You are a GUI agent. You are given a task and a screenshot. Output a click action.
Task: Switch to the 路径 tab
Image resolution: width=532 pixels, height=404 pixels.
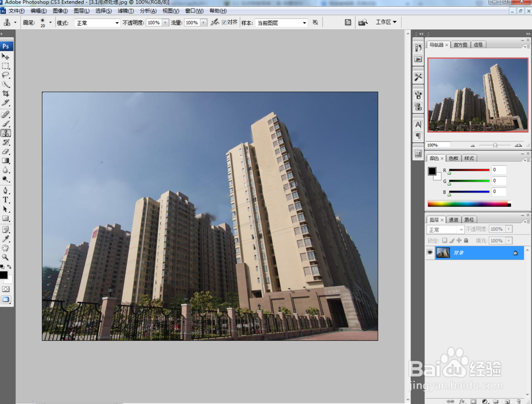(469, 220)
